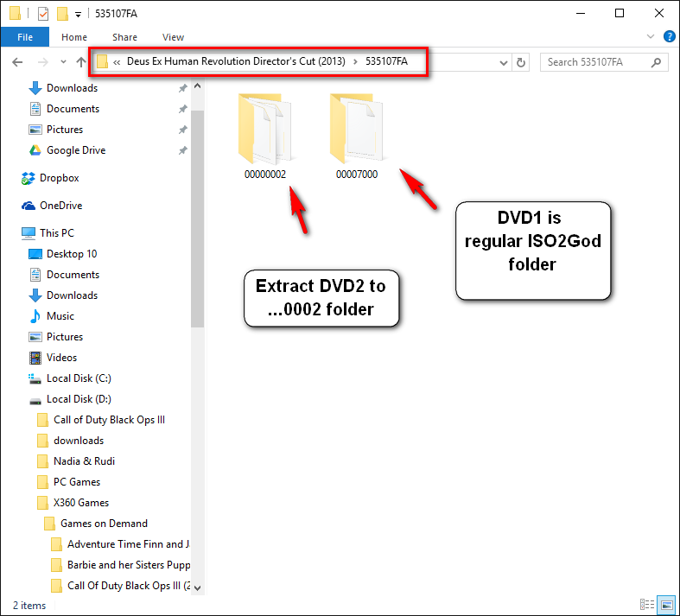Select the 00000002 folder icon
Screen dimensions: 680x616
(x=265, y=129)
